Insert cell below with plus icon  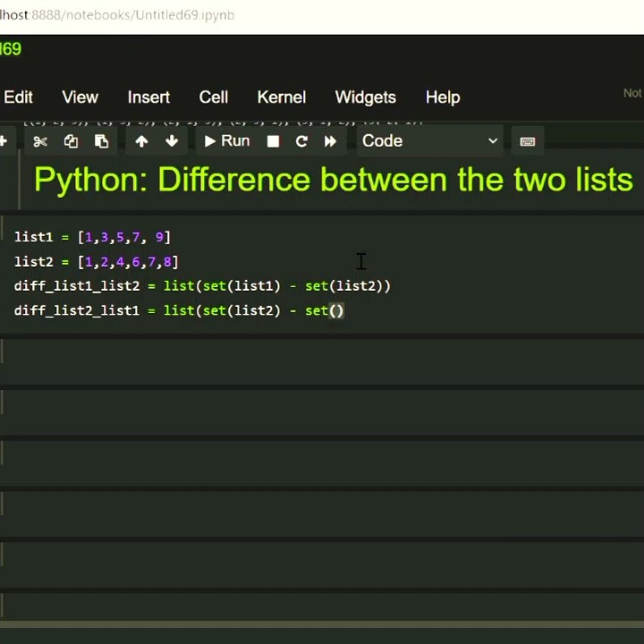4,141
